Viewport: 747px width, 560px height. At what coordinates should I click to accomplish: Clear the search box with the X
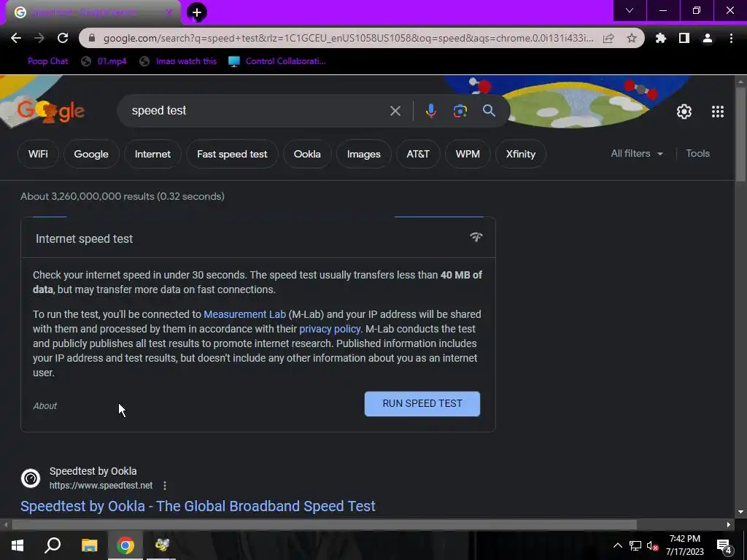pyautogui.click(x=395, y=111)
